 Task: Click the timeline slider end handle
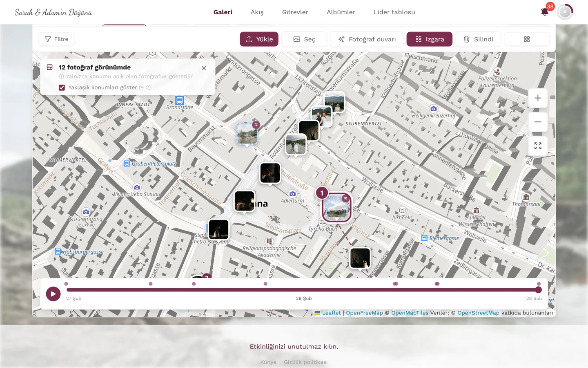tap(539, 290)
